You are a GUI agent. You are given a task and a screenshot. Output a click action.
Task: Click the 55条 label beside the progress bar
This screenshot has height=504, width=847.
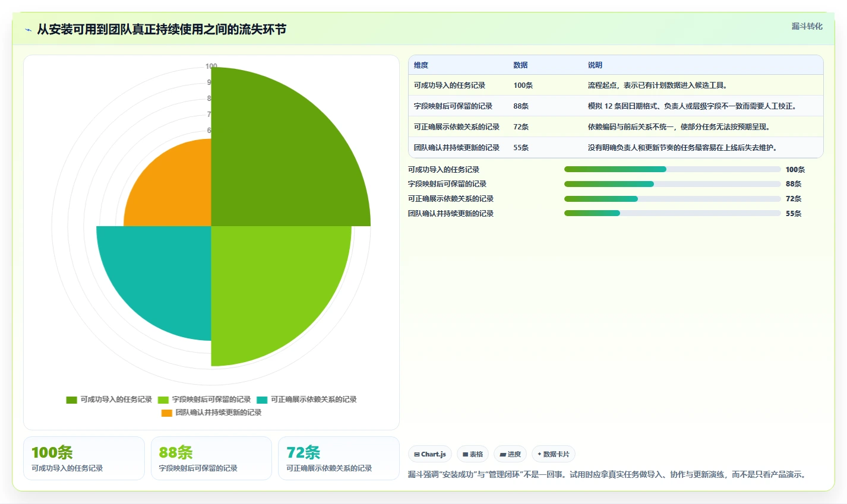point(794,214)
